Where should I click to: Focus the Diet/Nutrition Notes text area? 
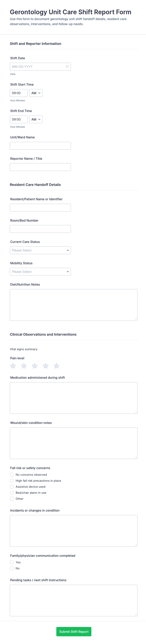click(73, 305)
